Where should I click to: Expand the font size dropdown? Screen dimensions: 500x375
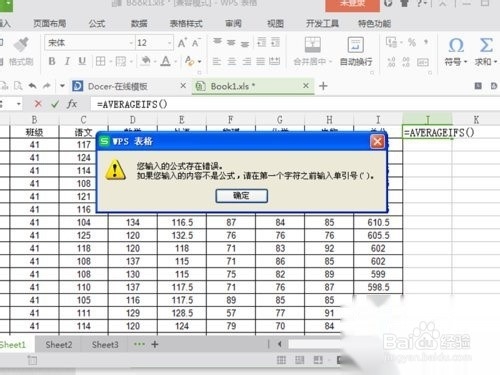coord(169,43)
